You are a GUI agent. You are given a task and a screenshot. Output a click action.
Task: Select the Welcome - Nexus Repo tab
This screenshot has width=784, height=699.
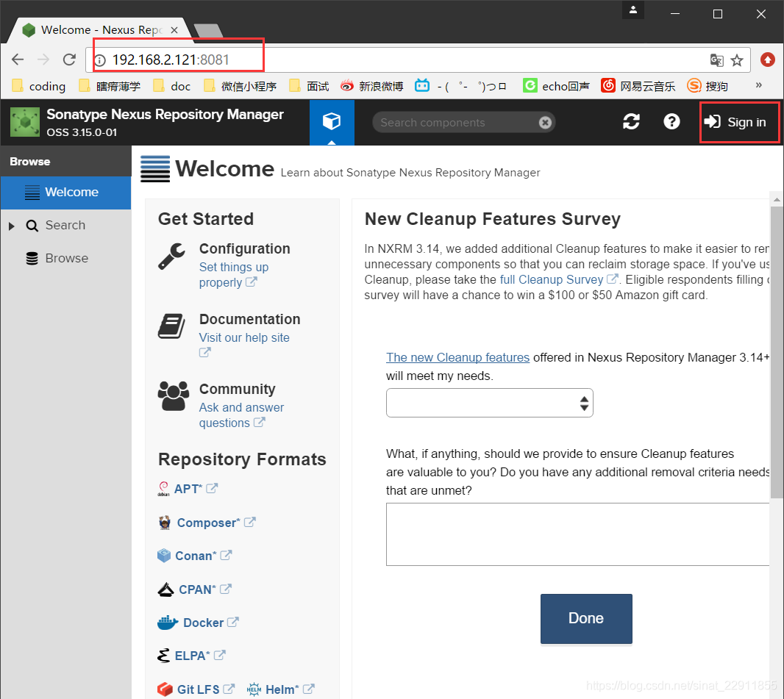pos(100,30)
